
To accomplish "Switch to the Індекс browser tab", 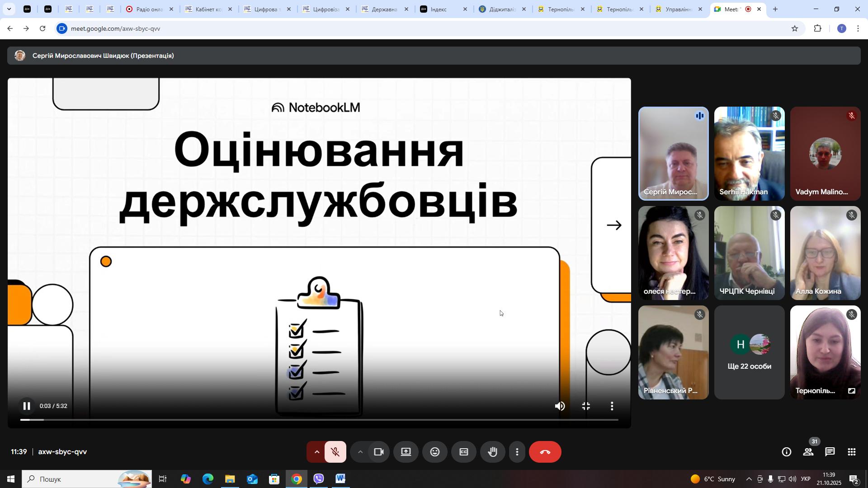I will 438,9.
